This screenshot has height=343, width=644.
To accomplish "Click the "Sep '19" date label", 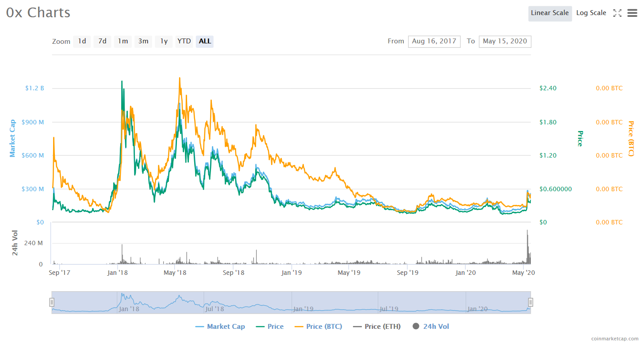I will (x=408, y=273).
